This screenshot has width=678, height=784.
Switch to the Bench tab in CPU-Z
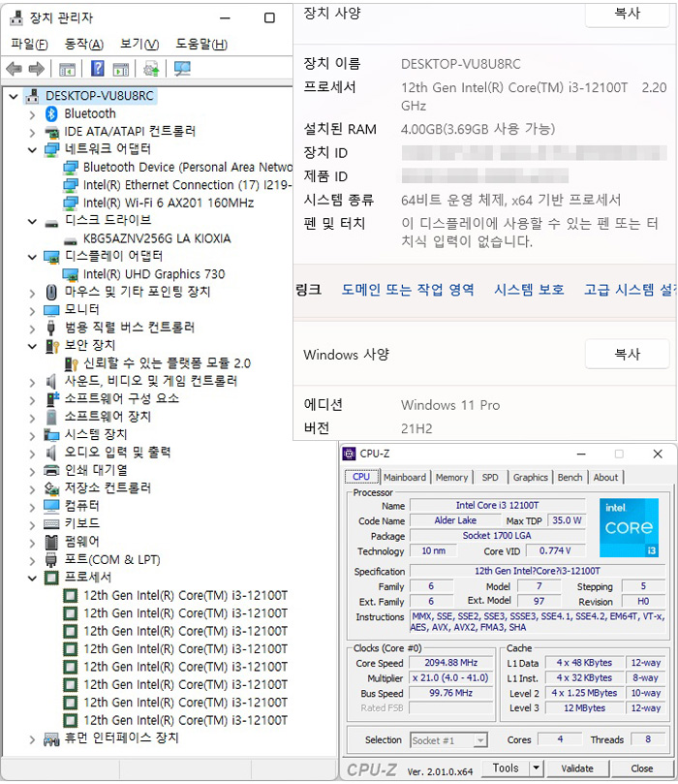(x=570, y=477)
